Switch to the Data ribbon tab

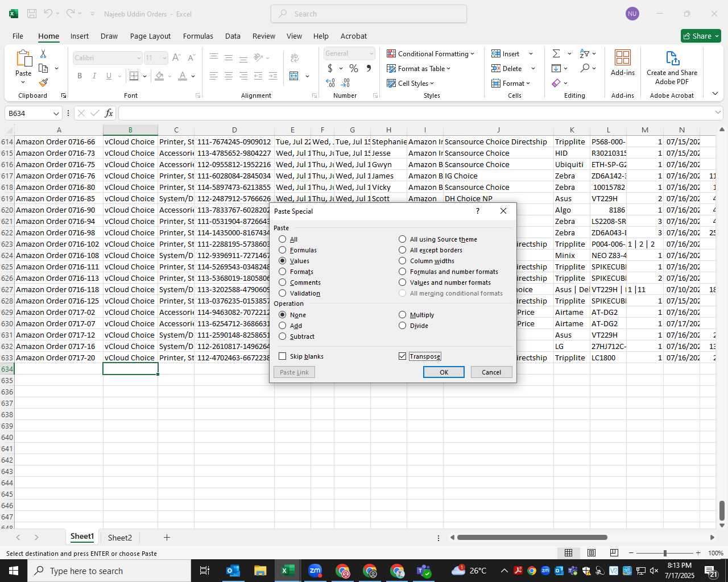[233, 36]
